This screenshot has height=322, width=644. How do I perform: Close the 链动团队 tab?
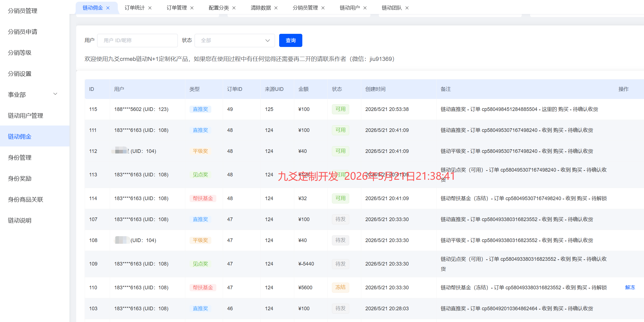[x=407, y=8]
